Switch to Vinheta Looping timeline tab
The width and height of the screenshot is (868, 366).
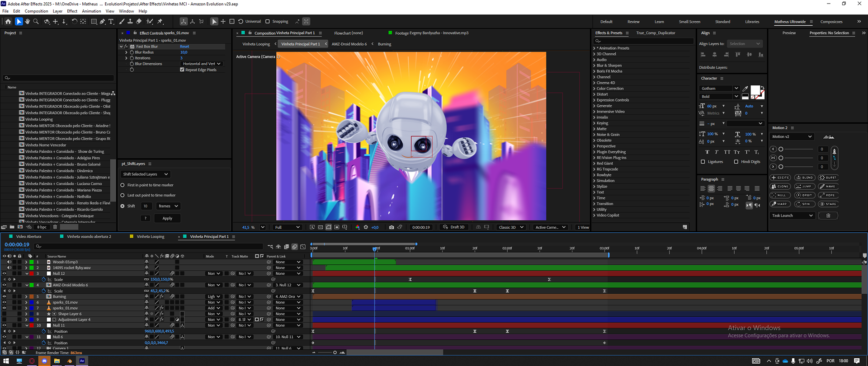click(151, 236)
